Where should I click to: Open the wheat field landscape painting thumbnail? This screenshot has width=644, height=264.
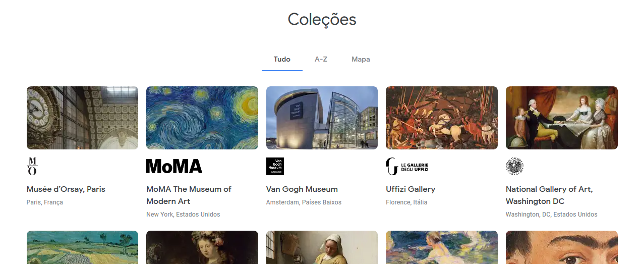pos(82,247)
